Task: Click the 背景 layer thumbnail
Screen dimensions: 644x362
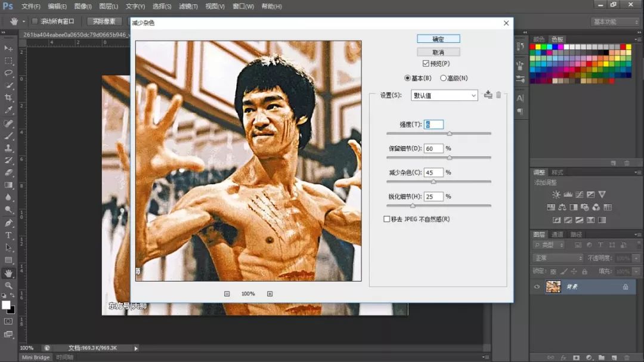Action: click(x=553, y=287)
